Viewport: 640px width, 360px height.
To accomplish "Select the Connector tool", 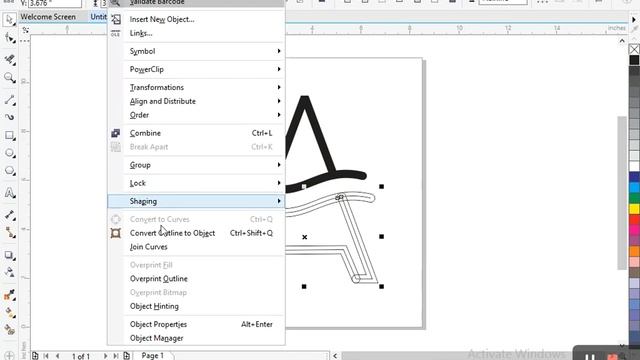I will [x=9, y=233].
